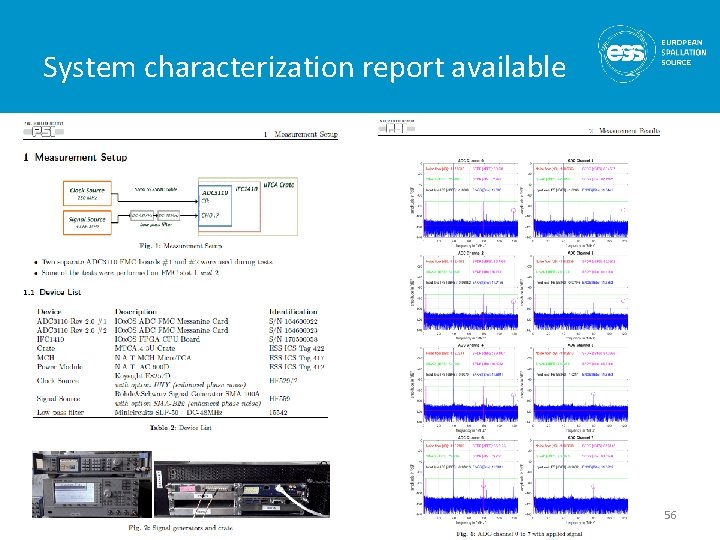Image resolution: width=720 pixels, height=540 pixels.
Task: Click the 'N.A.T. MCH MicroTCA' description cell
Action: click(x=152, y=358)
